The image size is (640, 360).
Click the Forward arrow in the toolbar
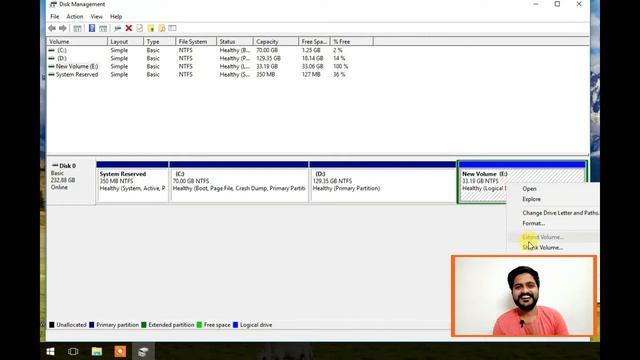click(x=62, y=28)
